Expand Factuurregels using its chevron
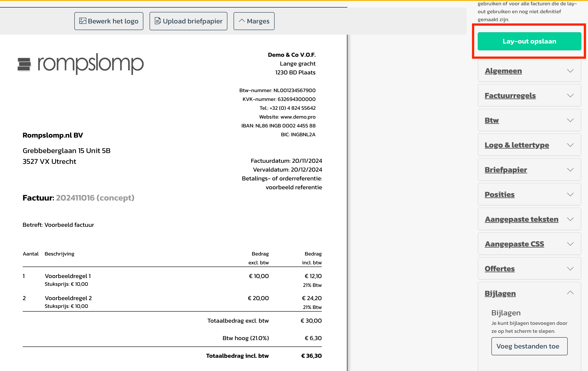The image size is (588, 371). point(570,95)
